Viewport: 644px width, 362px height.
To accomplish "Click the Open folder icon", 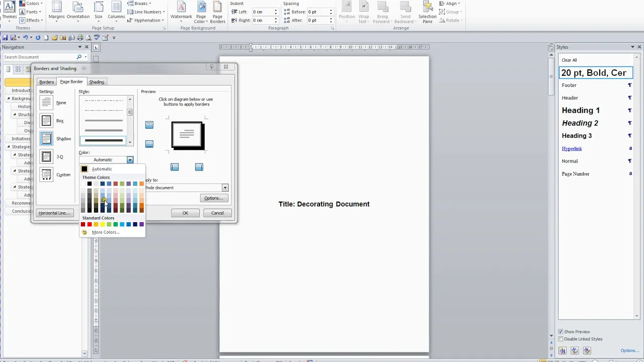I will tap(55, 38).
